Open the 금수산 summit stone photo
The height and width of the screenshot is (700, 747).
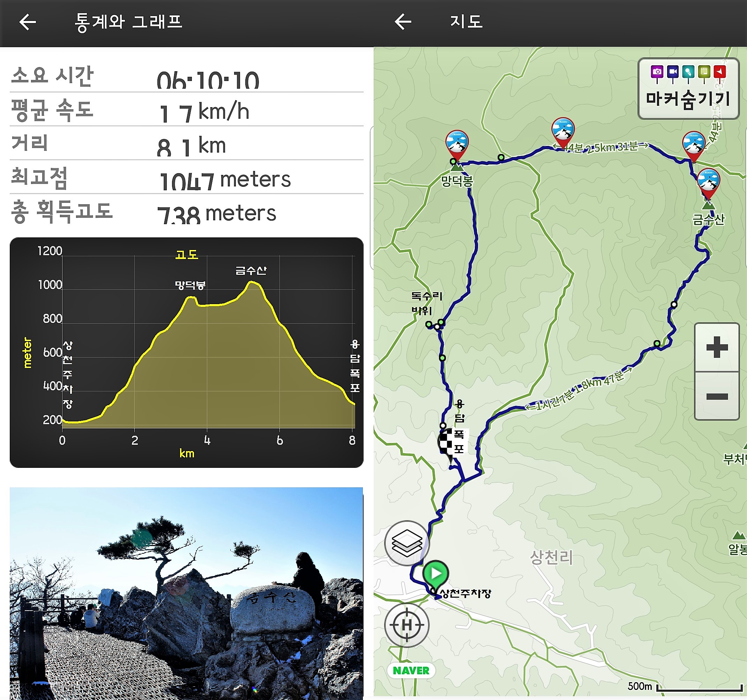point(186,594)
